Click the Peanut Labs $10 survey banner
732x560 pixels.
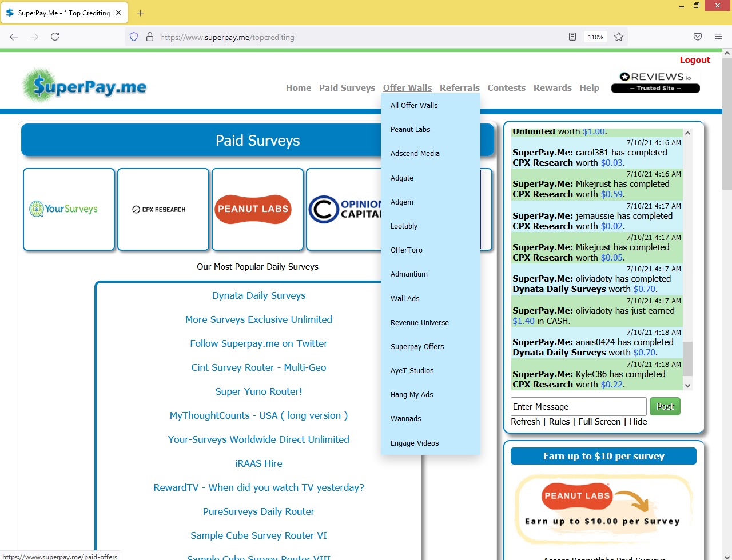[603, 510]
